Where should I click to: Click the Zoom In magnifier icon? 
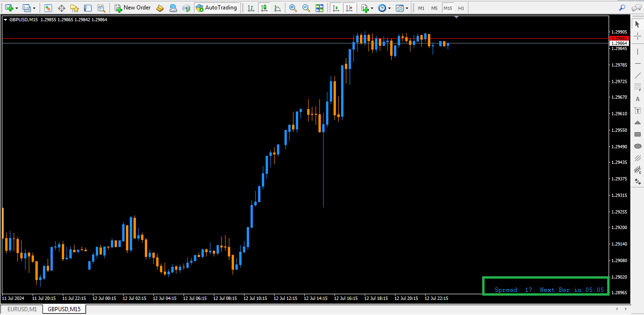pyautogui.click(x=293, y=8)
